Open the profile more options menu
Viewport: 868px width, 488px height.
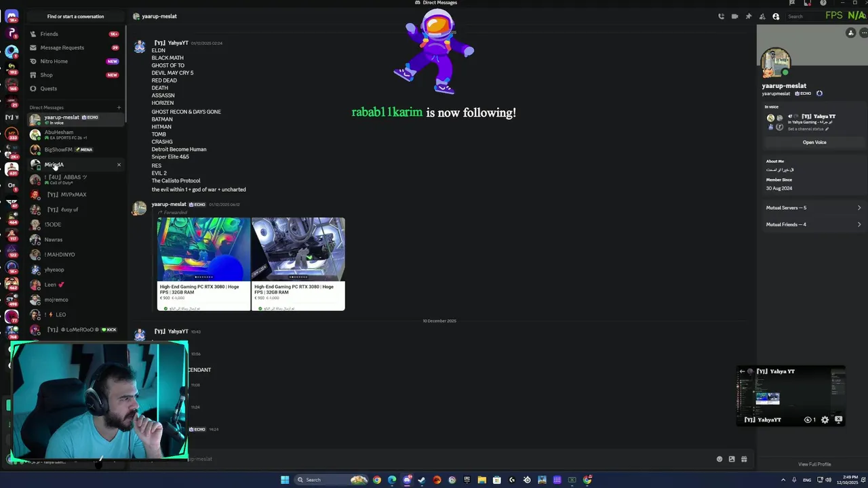click(x=863, y=33)
